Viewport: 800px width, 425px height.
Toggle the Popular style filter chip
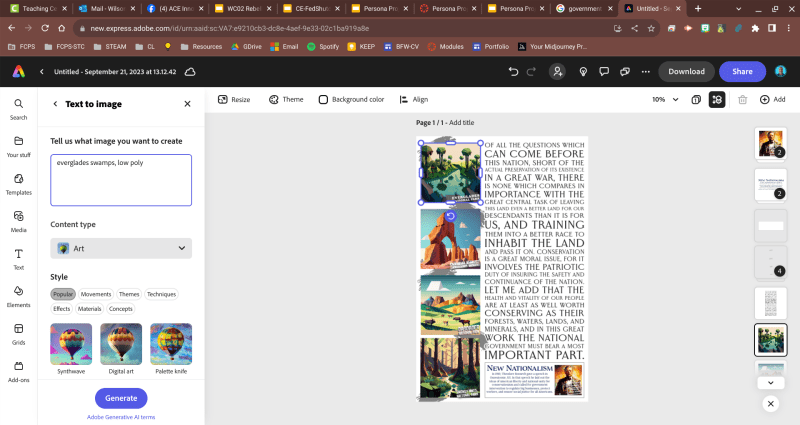tap(63, 294)
